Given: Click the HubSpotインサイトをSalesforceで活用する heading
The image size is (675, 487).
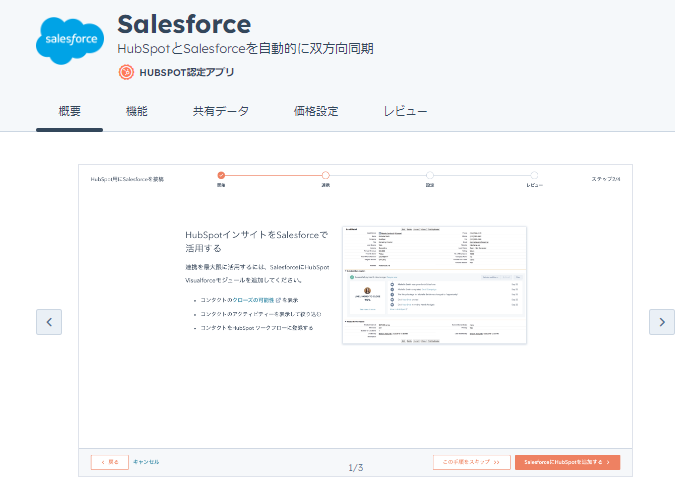Looking at the screenshot, I should coord(257,242).
